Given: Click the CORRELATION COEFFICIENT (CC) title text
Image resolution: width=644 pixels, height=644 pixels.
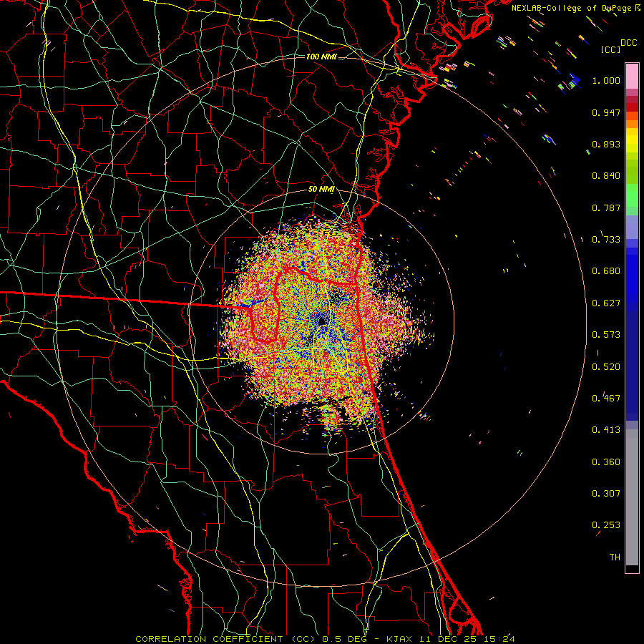Looking at the screenshot, I should (225, 639).
